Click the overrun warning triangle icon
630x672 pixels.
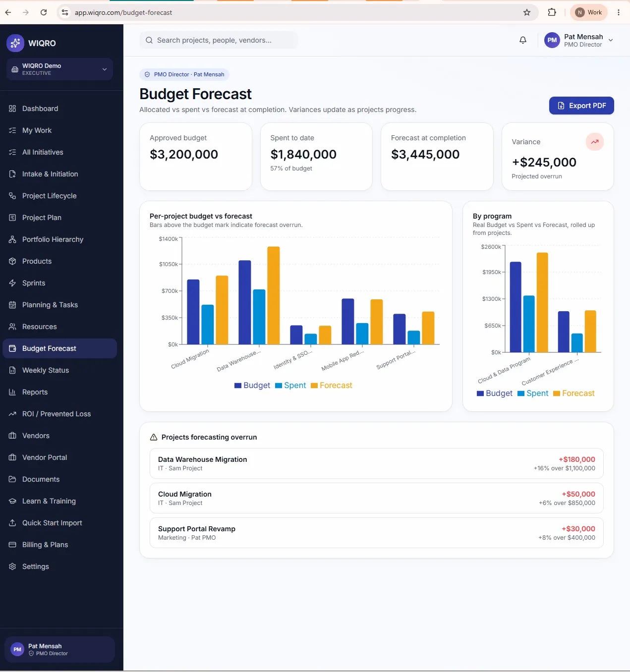point(154,437)
